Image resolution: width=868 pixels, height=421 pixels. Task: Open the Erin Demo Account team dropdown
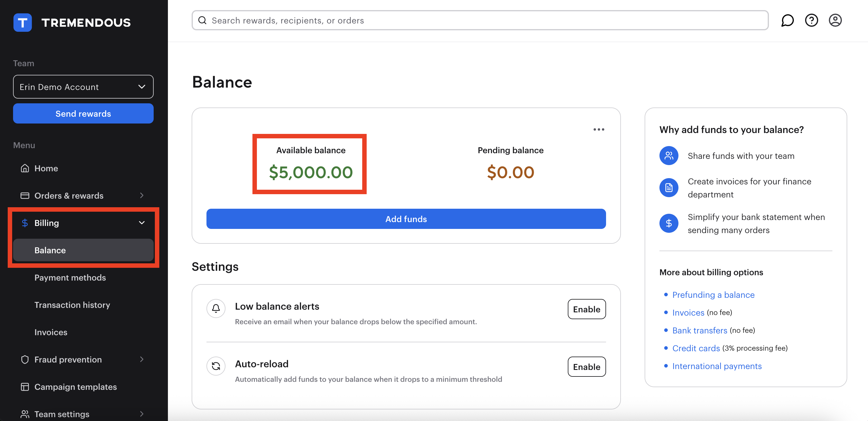(x=83, y=87)
